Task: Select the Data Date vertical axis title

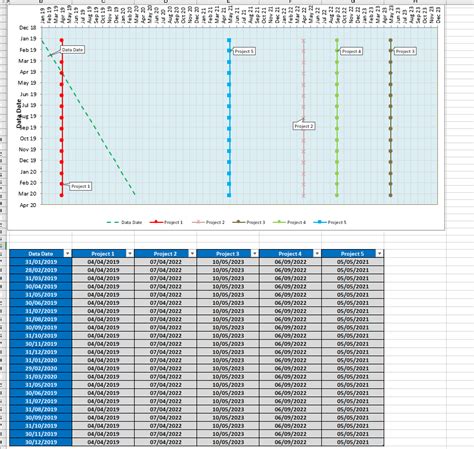Action: pos(19,114)
